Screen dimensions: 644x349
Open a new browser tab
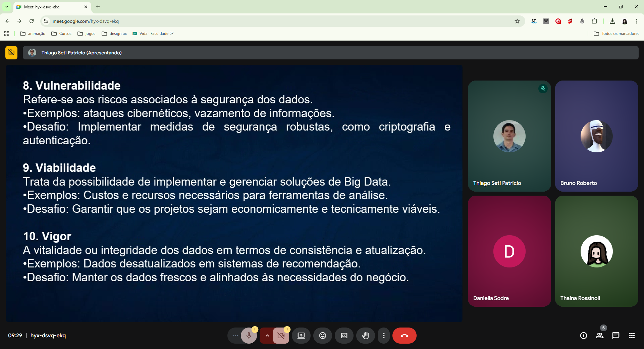pyautogui.click(x=98, y=7)
